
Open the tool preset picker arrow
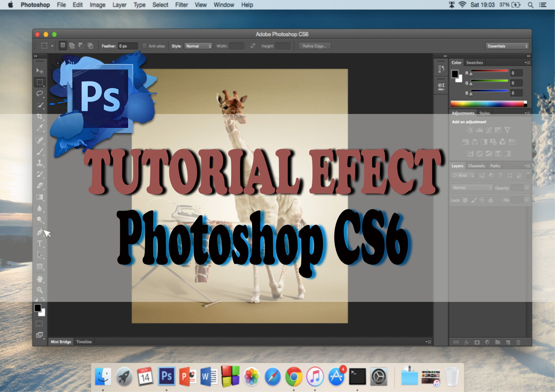click(x=52, y=46)
